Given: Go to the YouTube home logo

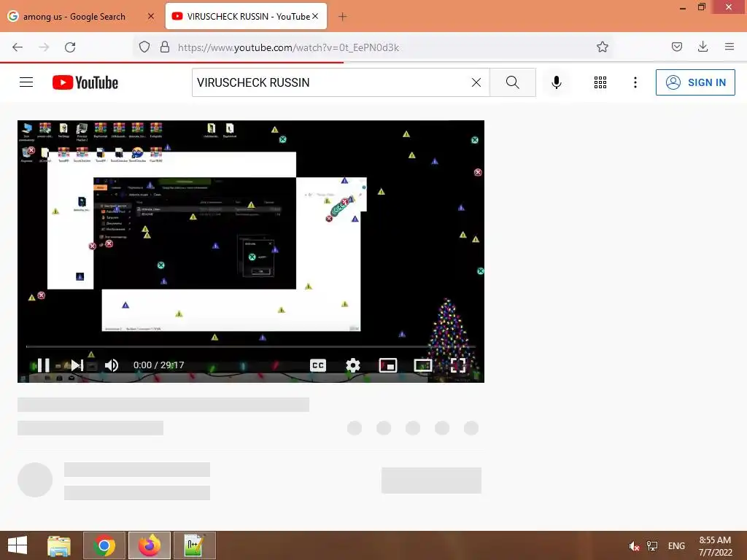Looking at the screenshot, I should 85,82.
